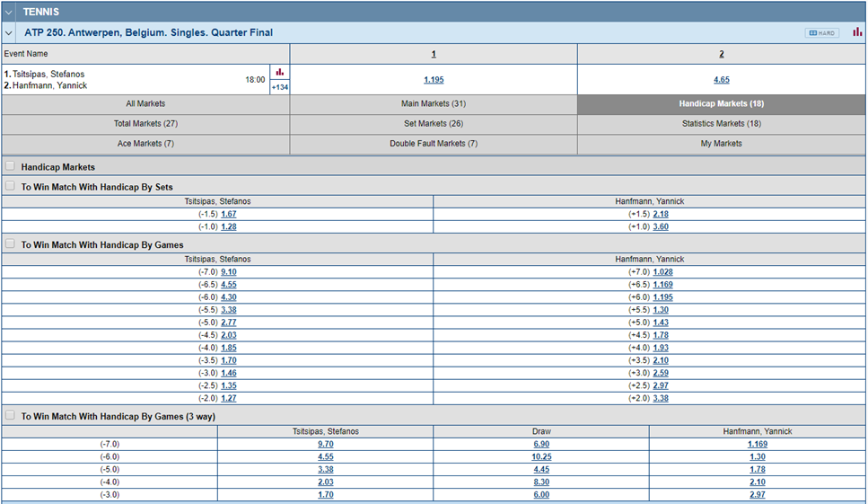This screenshot has height=504, width=868.
Task: Bet Tsitsipas -1.5 sets at 1.67
Action: [x=228, y=215]
